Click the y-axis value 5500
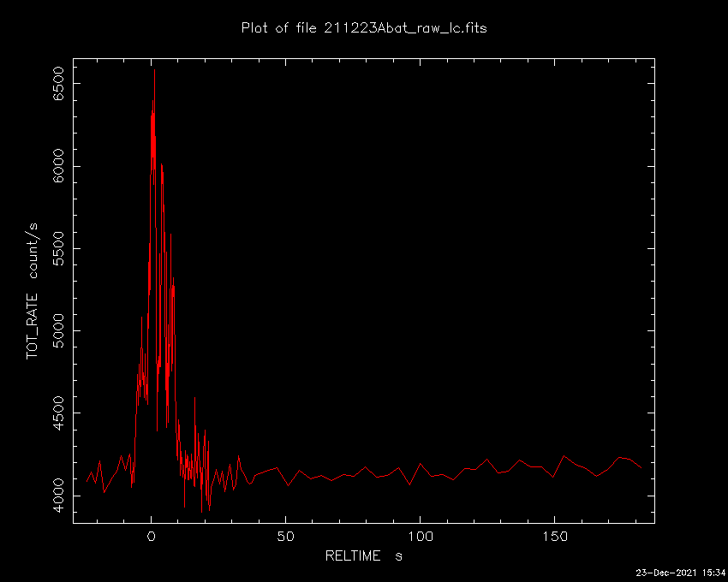This screenshot has height=582, width=728. pos(58,248)
